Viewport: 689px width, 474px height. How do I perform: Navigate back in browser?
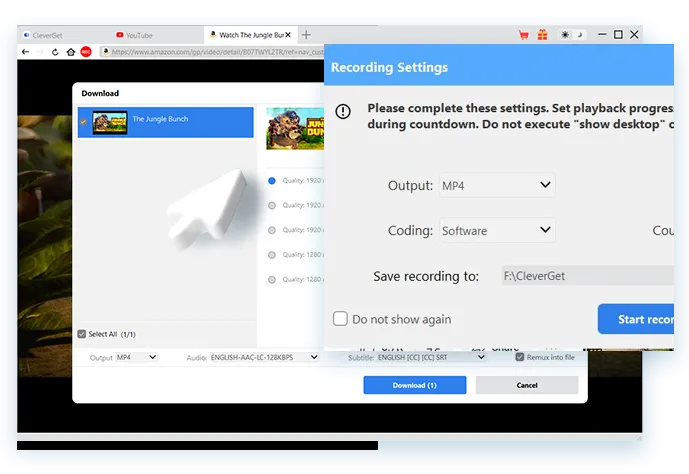click(25, 52)
